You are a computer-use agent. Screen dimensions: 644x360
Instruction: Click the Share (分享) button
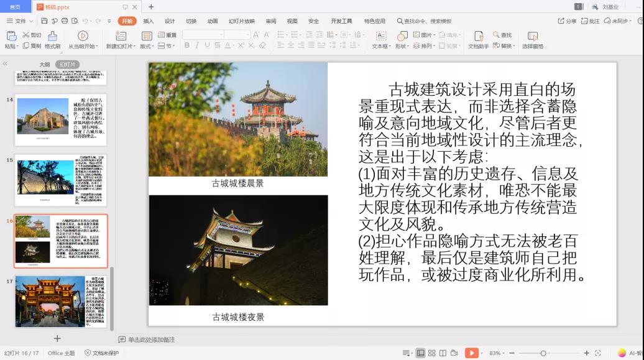point(568,21)
